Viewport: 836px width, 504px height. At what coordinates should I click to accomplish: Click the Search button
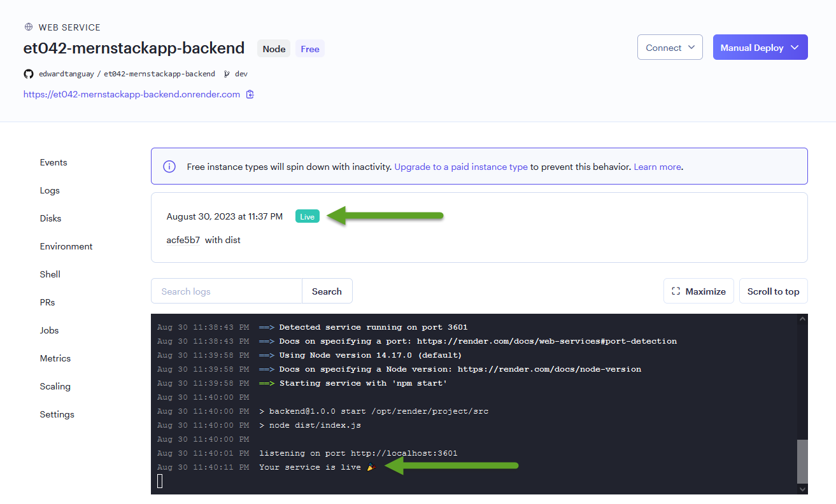point(327,291)
